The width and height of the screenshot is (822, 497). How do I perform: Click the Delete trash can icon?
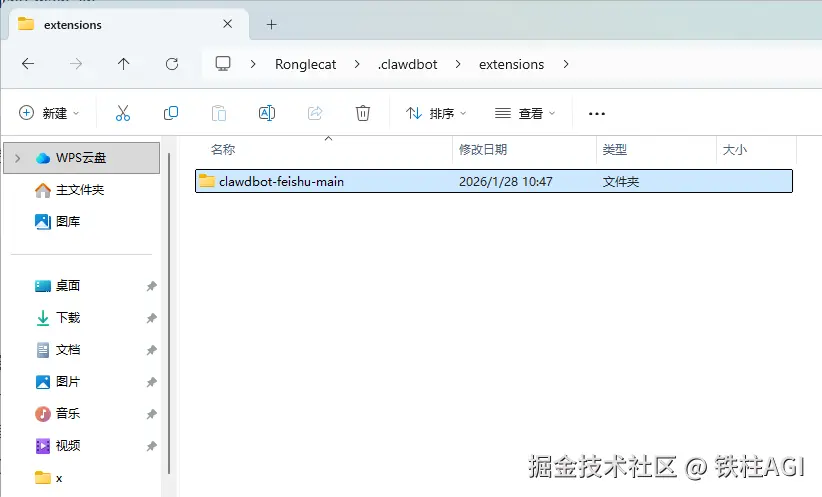coord(363,113)
